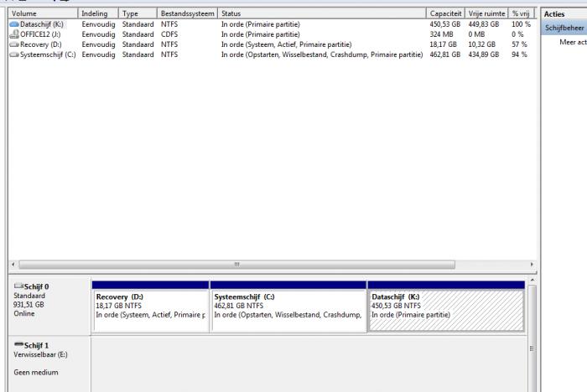
Task: Click the 462,81 GB capacity cell
Action: [x=444, y=54]
